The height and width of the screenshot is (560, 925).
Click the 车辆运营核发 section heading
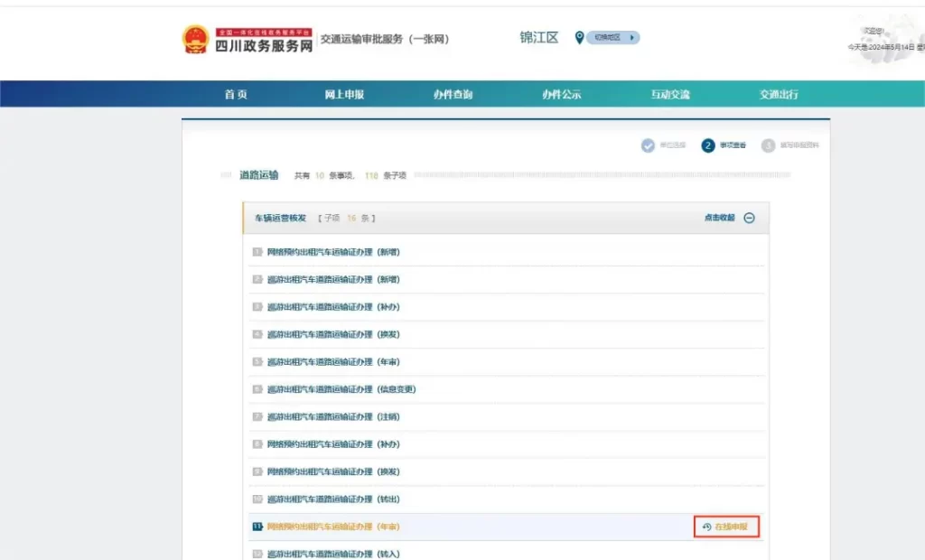click(x=280, y=219)
